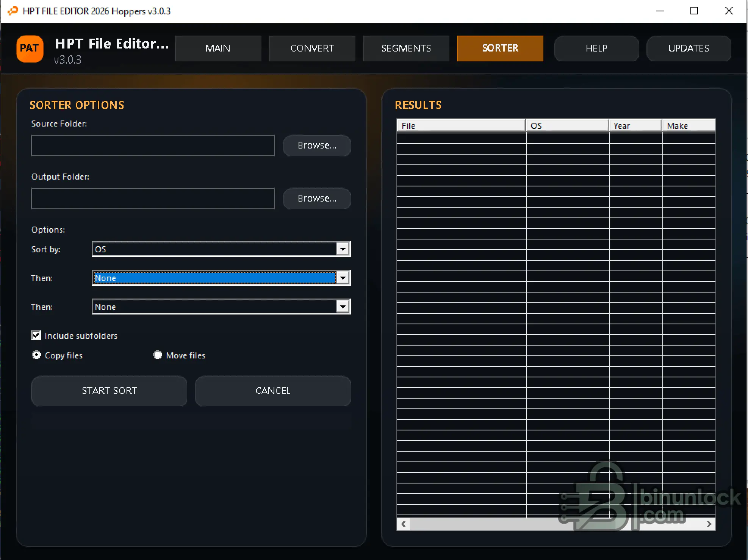Close the HPT File Editor window
This screenshot has width=748, height=560.
[x=729, y=11]
